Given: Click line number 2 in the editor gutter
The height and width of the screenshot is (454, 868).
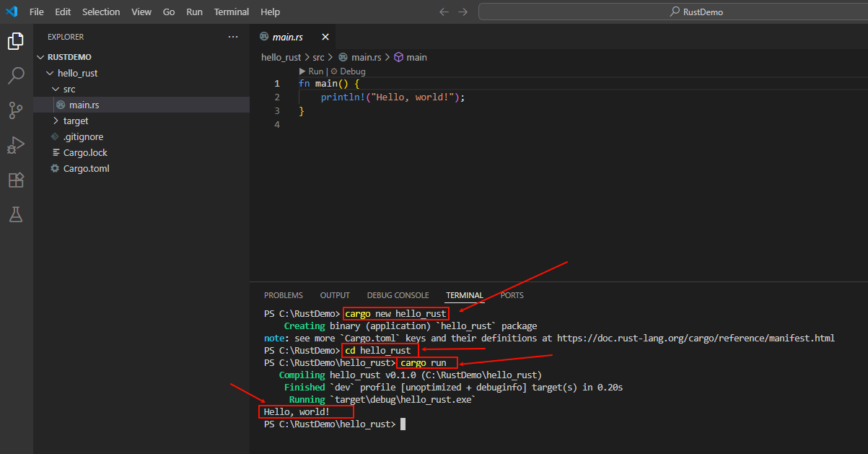Looking at the screenshot, I should point(277,97).
